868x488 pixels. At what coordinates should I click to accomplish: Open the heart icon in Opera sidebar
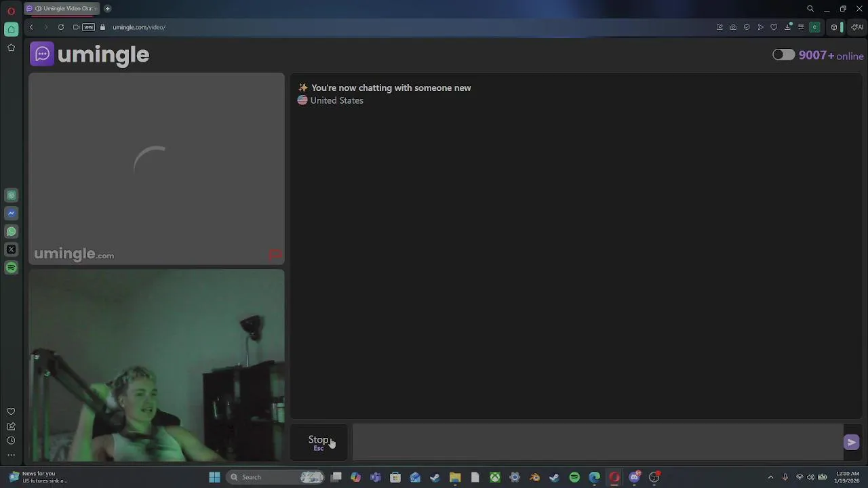11,411
